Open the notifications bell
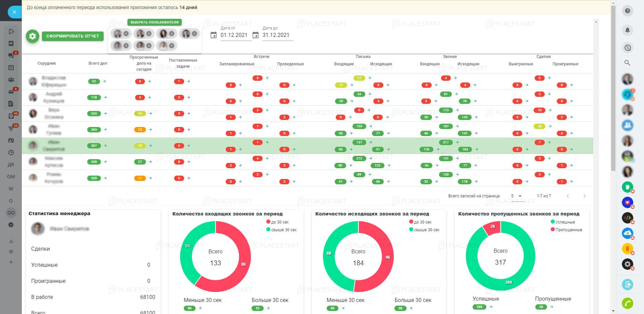The height and width of the screenshot is (314, 644). pyautogui.click(x=627, y=30)
